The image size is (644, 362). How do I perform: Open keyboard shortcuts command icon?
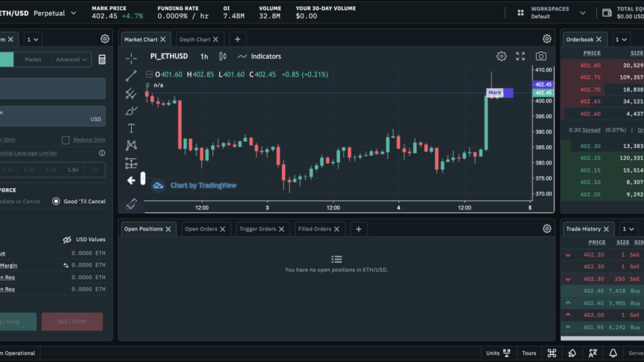coord(552,353)
